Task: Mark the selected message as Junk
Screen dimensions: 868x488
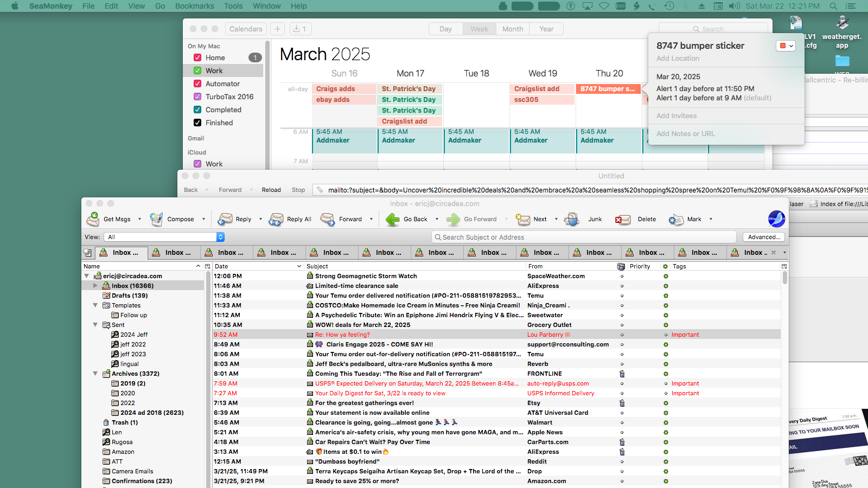Action: (572, 219)
